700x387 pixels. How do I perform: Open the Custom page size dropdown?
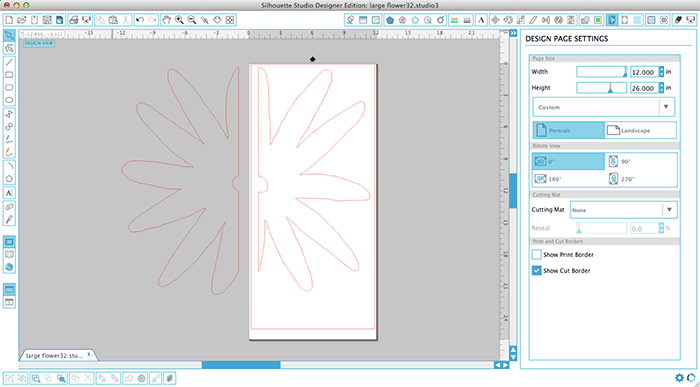click(604, 107)
